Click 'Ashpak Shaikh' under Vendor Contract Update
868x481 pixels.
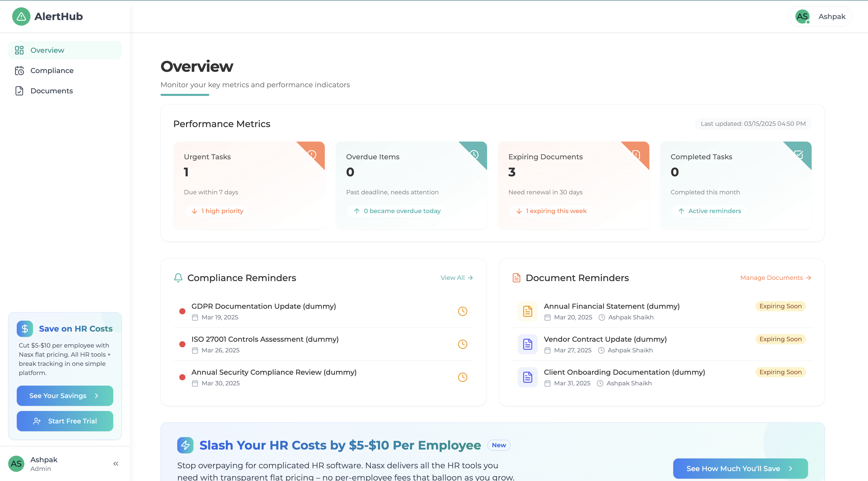(630, 350)
